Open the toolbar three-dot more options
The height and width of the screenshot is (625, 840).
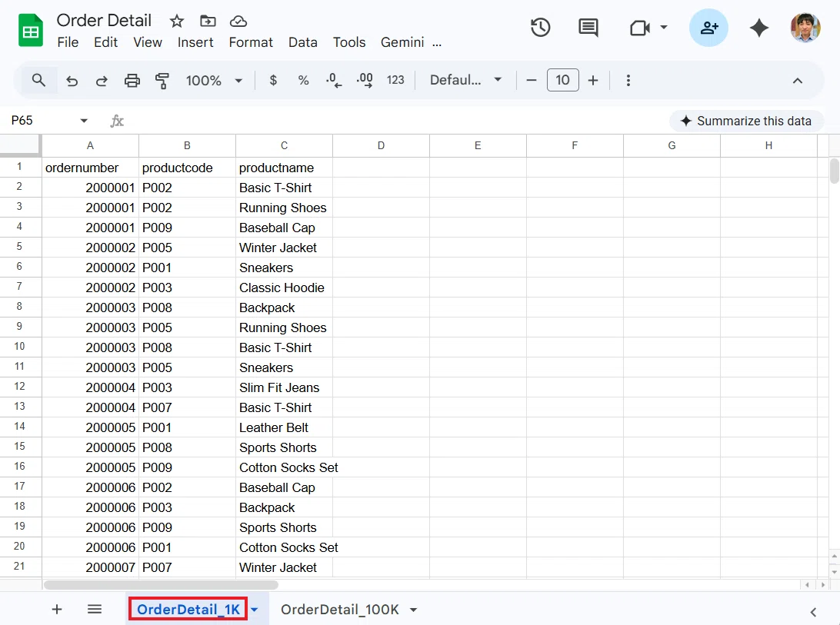click(628, 80)
